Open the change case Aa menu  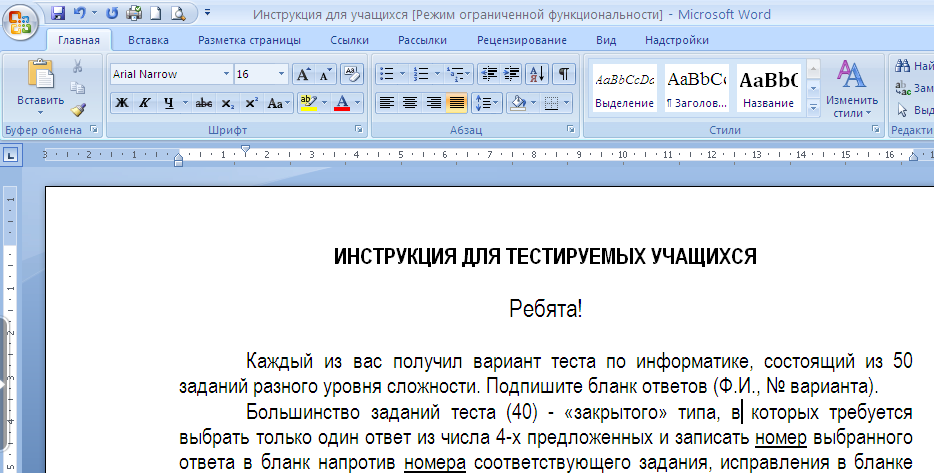pos(278,103)
